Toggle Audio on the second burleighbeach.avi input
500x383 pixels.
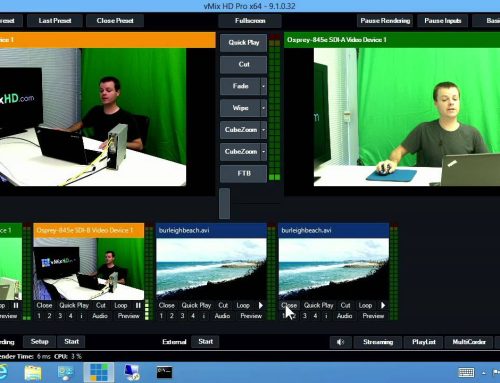(x=344, y=316)
